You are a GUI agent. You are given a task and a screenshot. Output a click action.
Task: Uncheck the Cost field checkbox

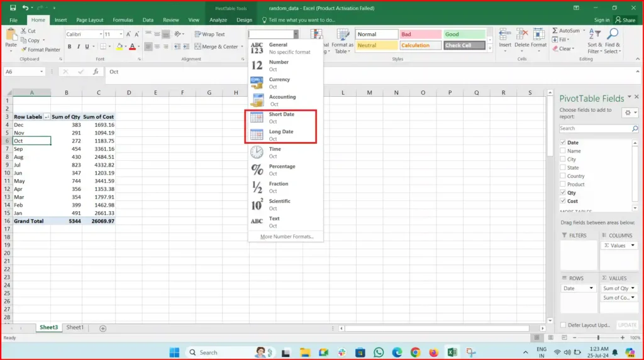coord(563,200)
